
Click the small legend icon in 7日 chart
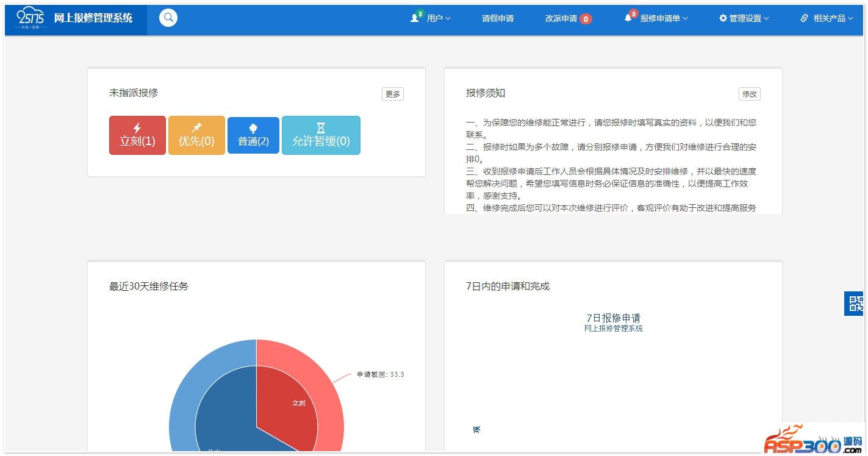pyautogui.click(x=476, y=430)
